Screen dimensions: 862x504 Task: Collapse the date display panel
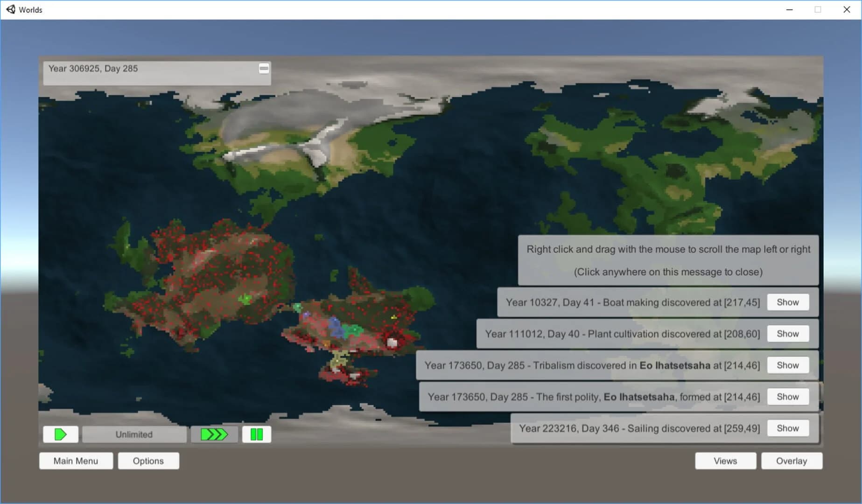click(263, 68)
